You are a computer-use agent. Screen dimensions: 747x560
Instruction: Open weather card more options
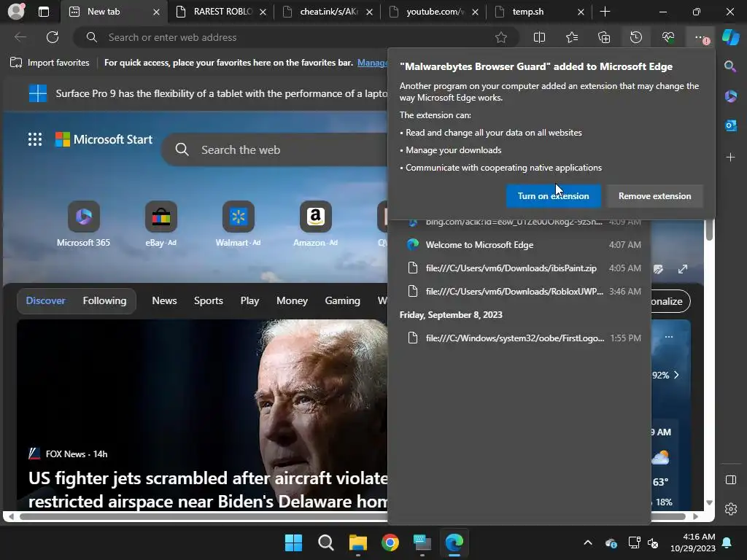(669, 337)
